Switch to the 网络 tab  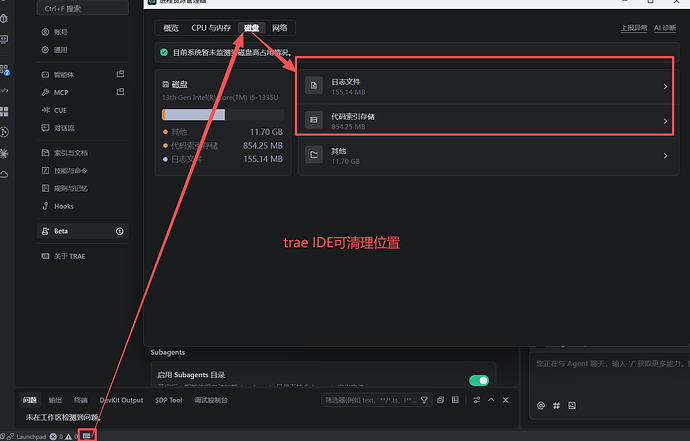coord(279,28)
